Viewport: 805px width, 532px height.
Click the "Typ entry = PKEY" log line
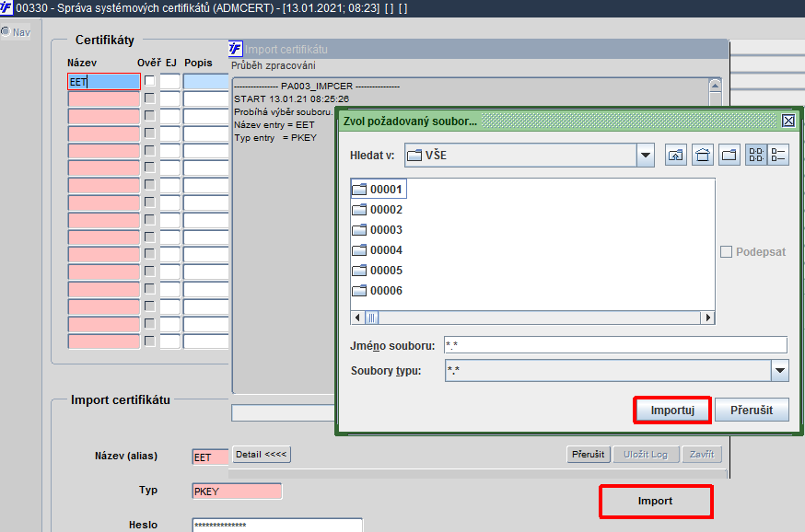tap(275, 137)
